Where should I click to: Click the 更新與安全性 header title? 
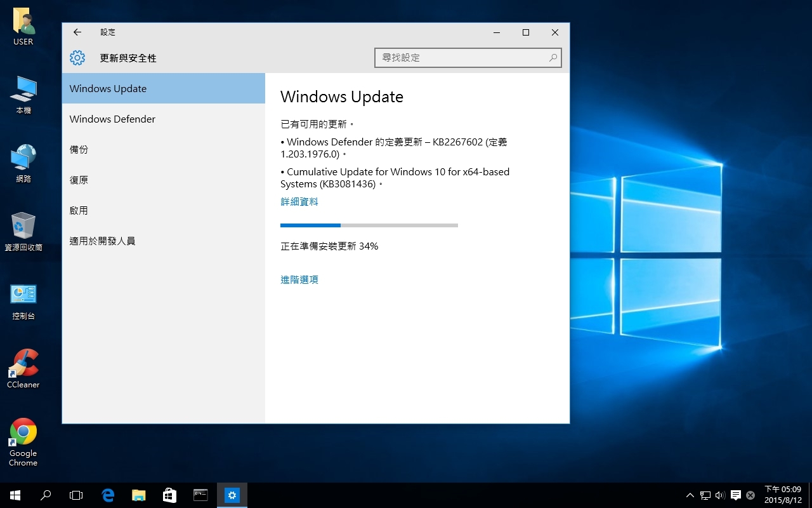pyautogui.click(x=128, y=58)
